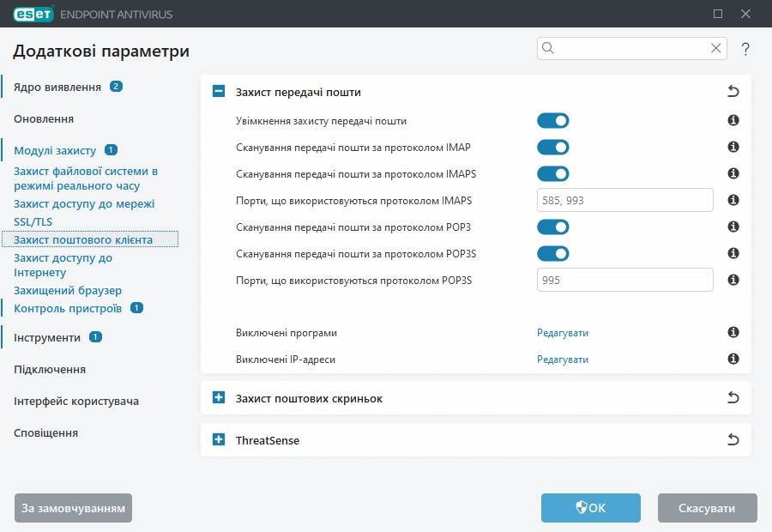This screenshot has width=772, height=532.
Task: Open Ядро виявлення in sidebar
Action: coord(57,88)
